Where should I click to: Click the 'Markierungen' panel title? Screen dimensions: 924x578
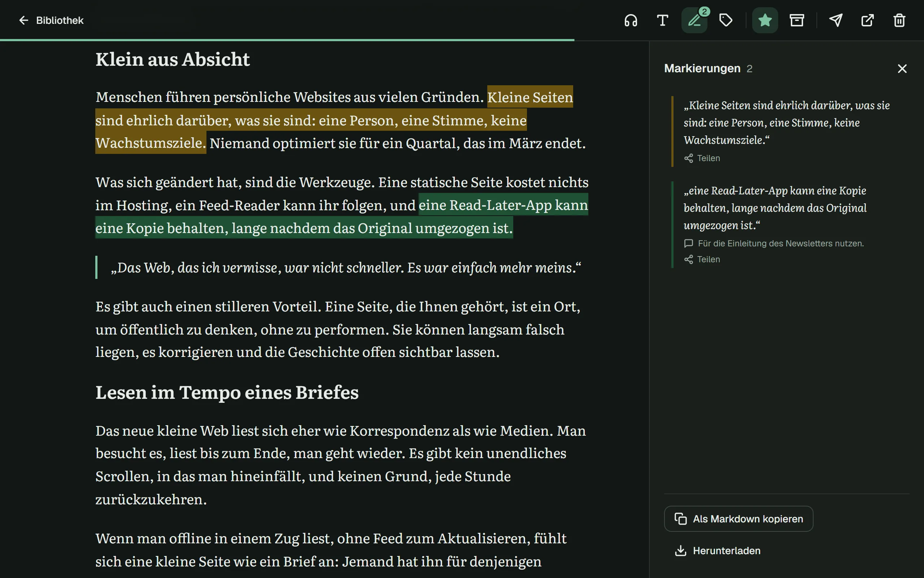[702, 68]
